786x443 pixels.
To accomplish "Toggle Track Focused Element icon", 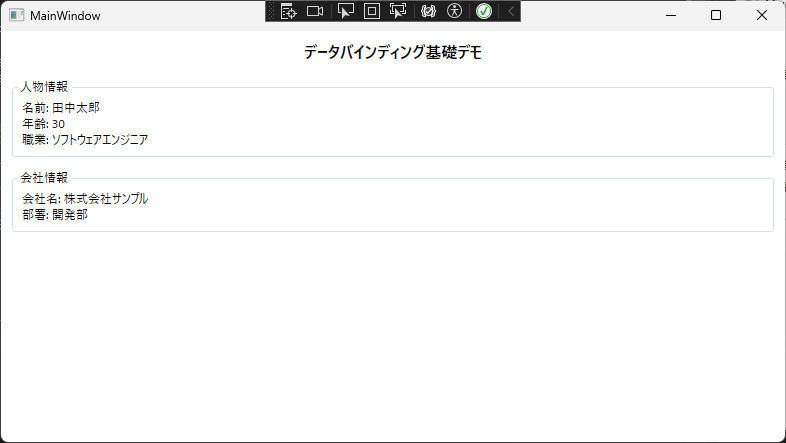I will coord(398,11).
